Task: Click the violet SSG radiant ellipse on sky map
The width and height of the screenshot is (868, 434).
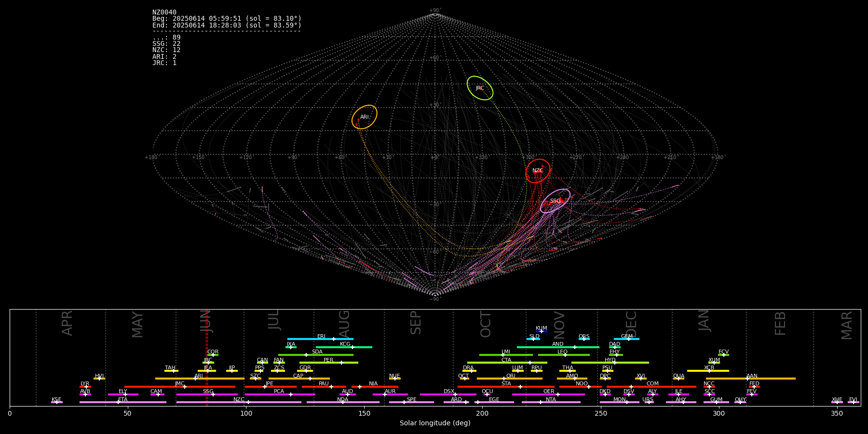Action: pyautogui.click(x=555, y=201)
